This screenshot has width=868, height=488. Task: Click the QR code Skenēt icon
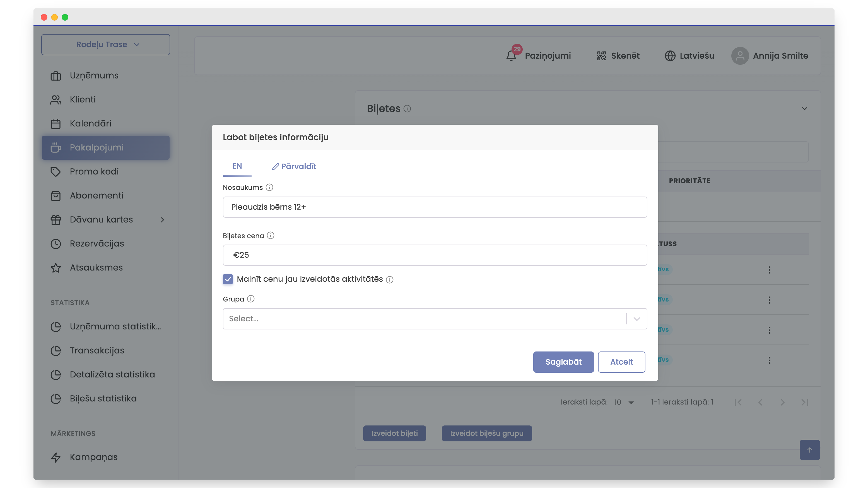pyautogui.click(x=601, y=56)
